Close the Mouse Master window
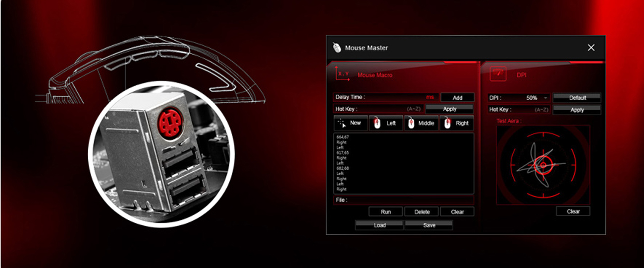The height and width of the screenshot is (268, 644). click(x=591, y=48)
